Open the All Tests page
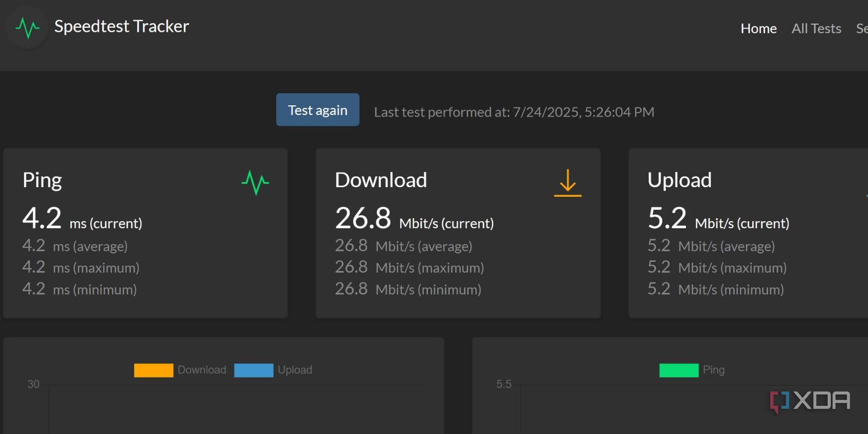 click(x=816, y=28)
